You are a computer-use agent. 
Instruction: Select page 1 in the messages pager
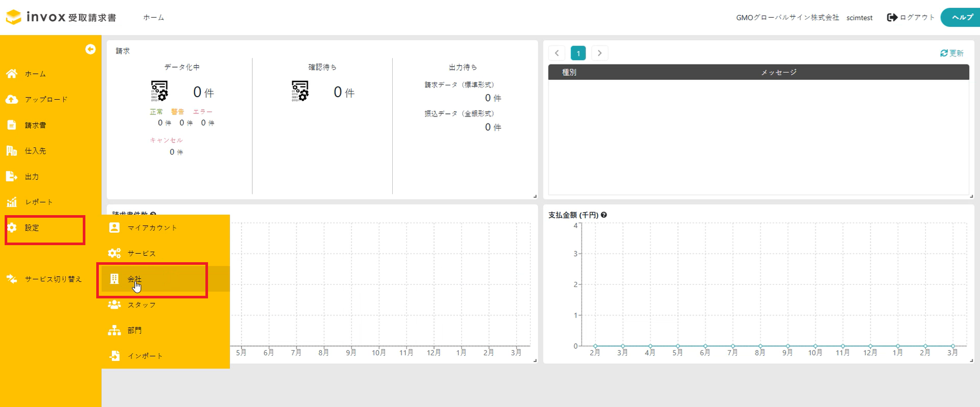(x=578, y=53)
